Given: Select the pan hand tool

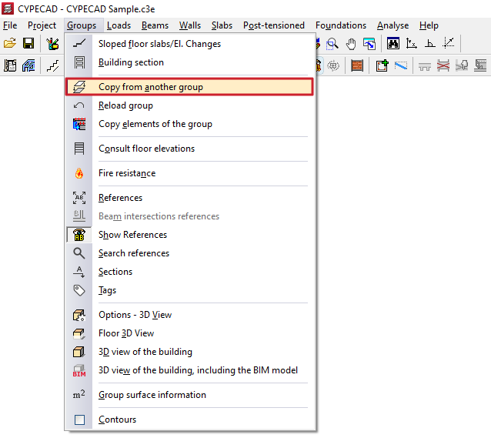Looking at the screenshot, I should (x=351, y=44).
